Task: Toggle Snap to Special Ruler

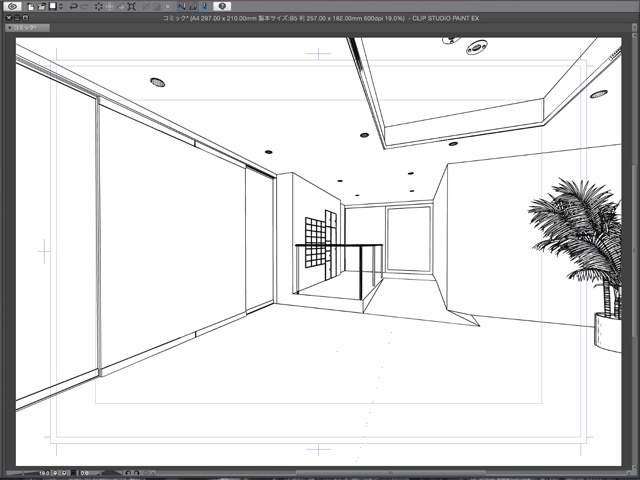Action: (193, 7)
